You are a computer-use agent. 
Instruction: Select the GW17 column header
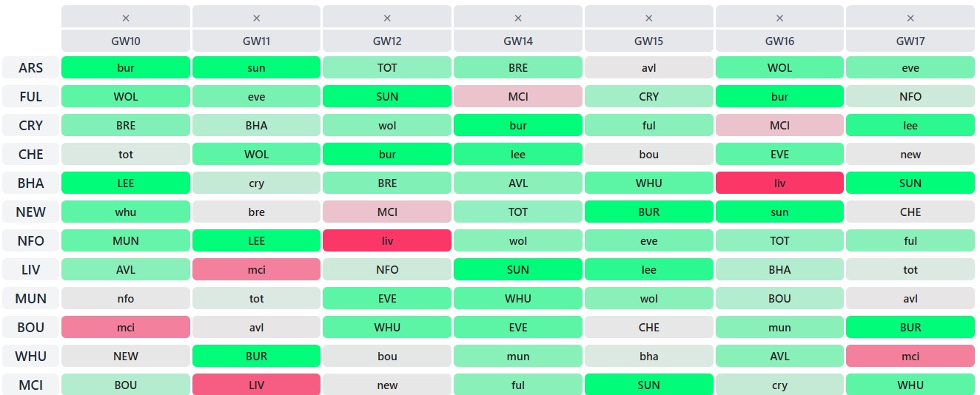(x=910, y=41)
